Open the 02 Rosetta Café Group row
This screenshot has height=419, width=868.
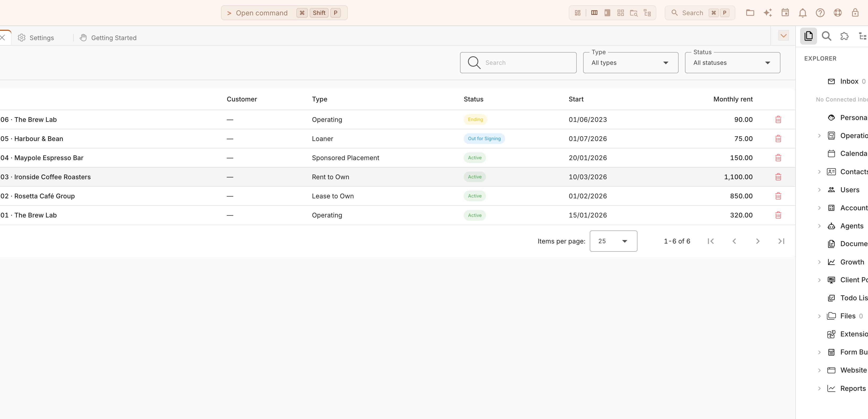pos(398,196)
